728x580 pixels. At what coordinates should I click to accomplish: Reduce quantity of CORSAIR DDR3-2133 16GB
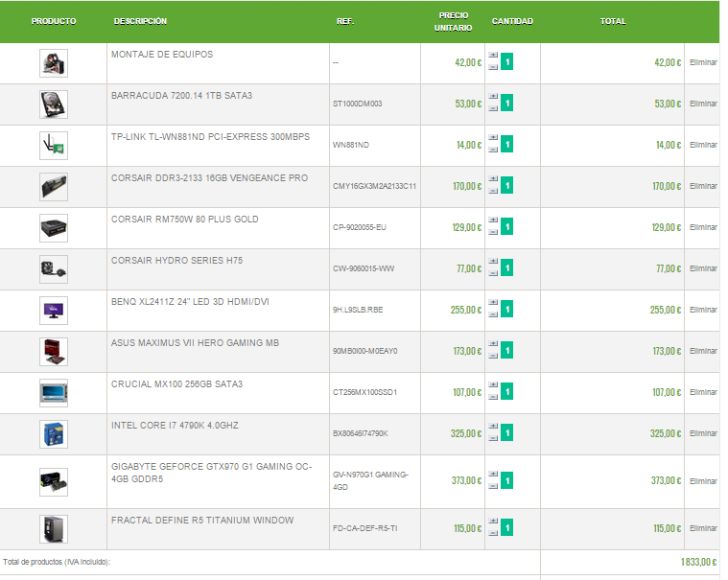(493, 191)
